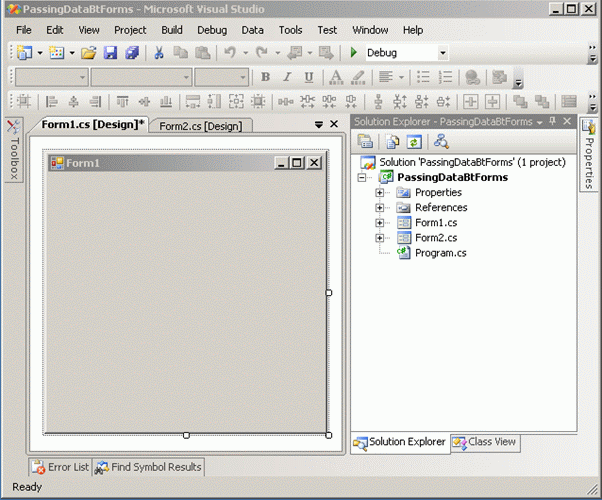This screenshot has height=500, width=602.
Task: Expand the References folder node
Action: pyautogui.click(x=379, y=208)
